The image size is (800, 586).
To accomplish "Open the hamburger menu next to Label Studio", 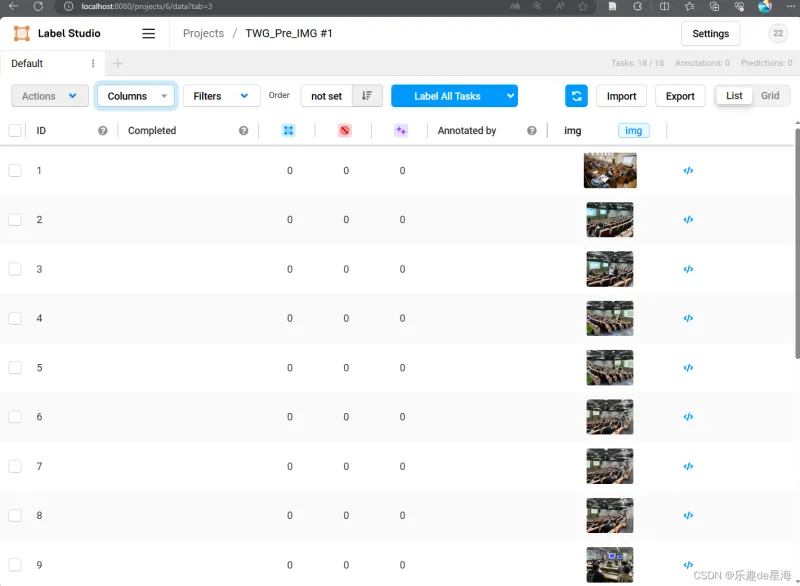I will [x=148, y=33].
